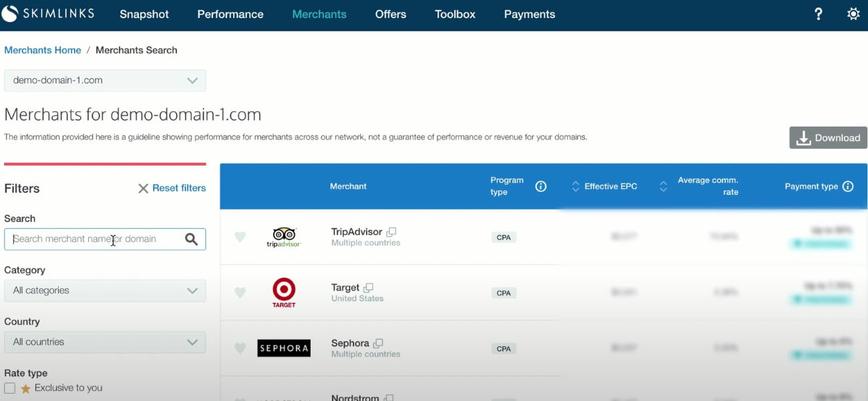The width and height of the screenshot is (868, 401).
Task: Click Sephora's CPA program badge
Action: 503,348
